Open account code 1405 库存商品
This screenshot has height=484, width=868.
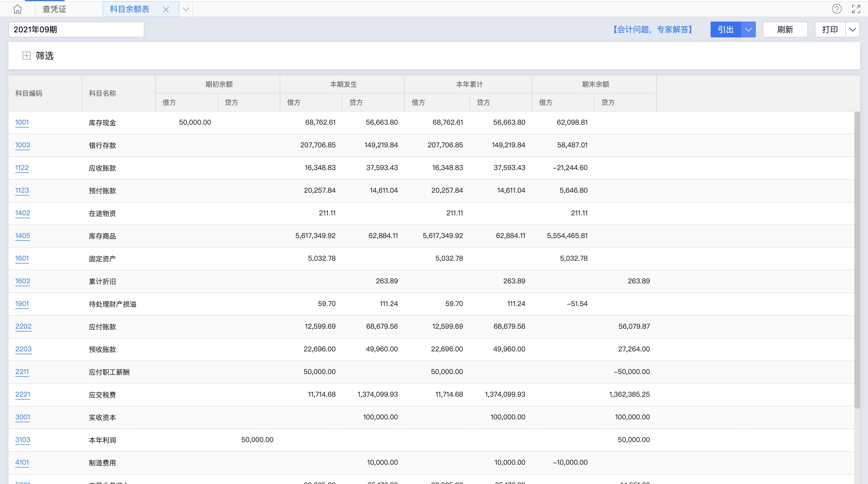[x=23, y=236]
